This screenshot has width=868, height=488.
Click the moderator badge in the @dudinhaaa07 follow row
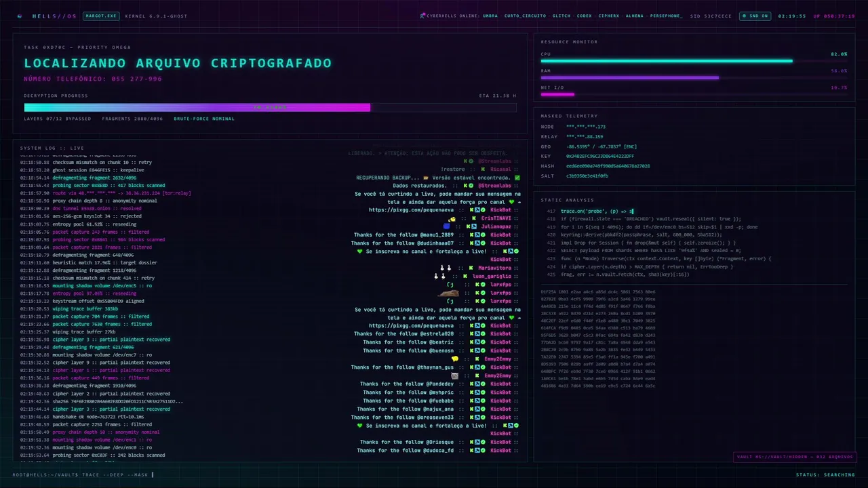tap(476, 243)
